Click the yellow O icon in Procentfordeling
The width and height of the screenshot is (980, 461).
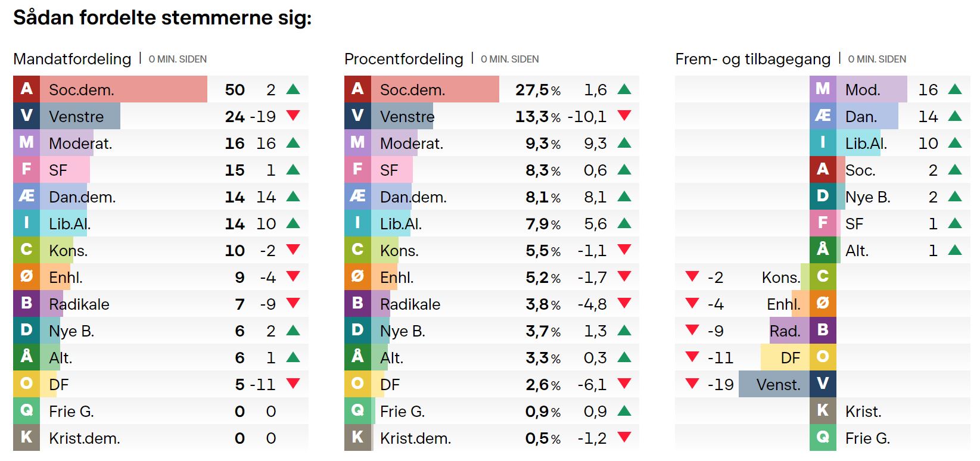pos(357,384)
